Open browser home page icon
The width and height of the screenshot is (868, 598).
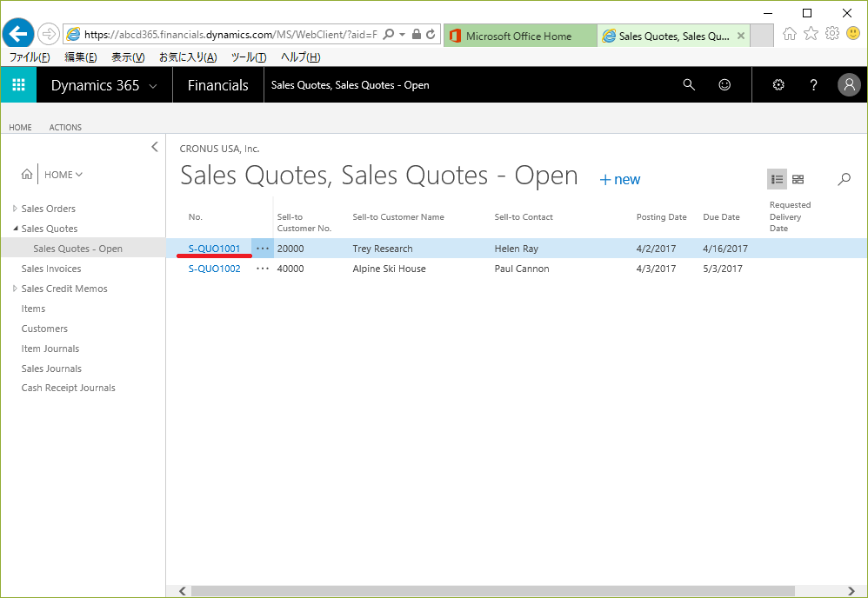click(790, 34)
